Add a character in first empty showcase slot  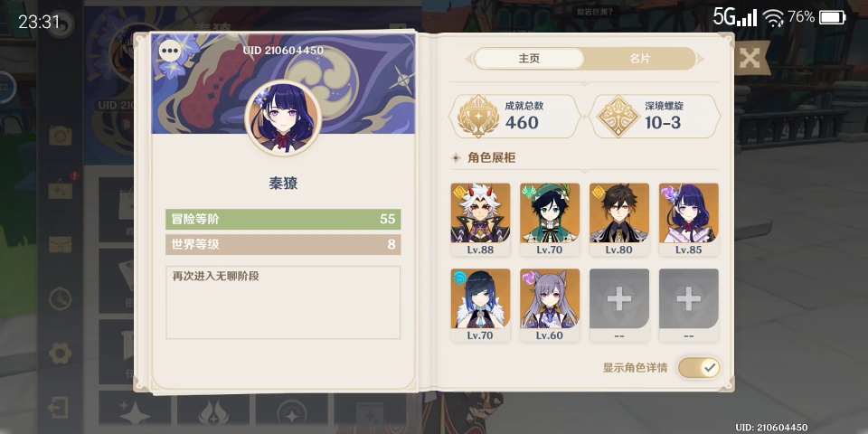point(618,305)
